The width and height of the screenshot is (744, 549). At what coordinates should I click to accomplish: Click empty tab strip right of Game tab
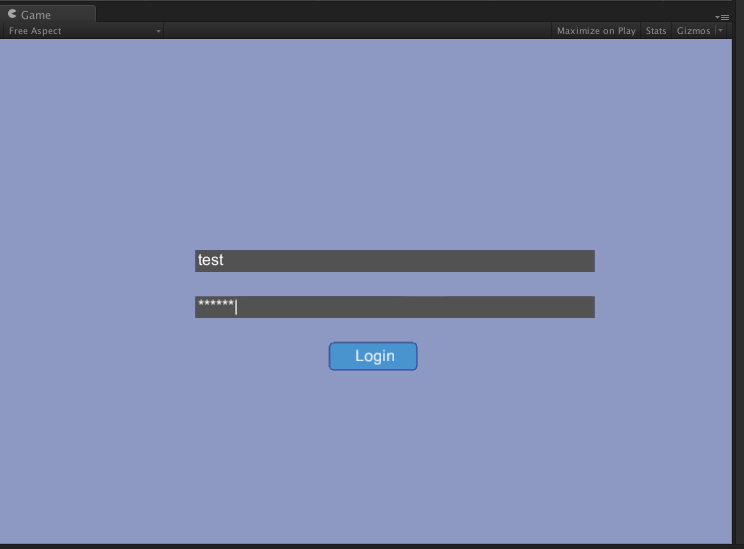[400, 14]
